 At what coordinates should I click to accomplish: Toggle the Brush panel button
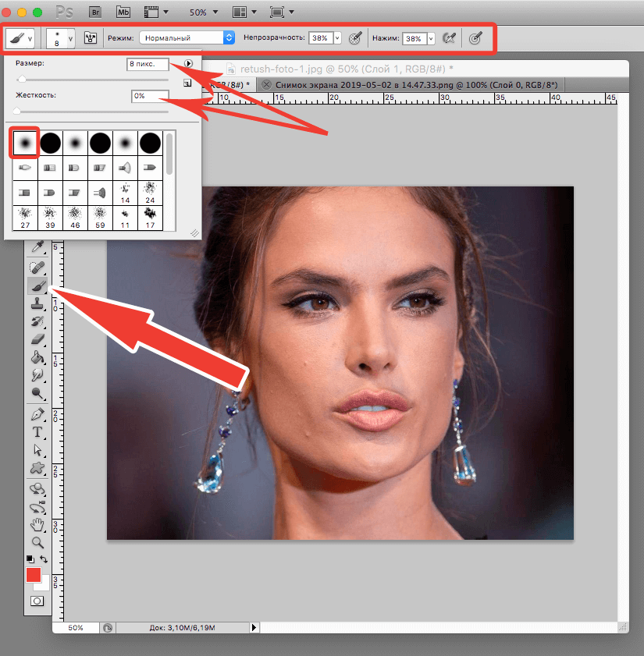(x=90, y=38)
